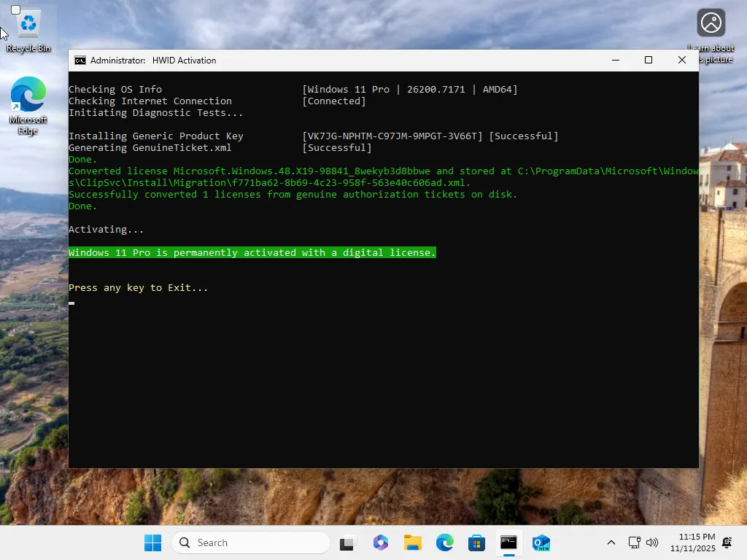Click the 'Checking Internet Connection' line
The width and height of the screenshot is (747, 560).
pyautogui.click(x=150, y=101)
